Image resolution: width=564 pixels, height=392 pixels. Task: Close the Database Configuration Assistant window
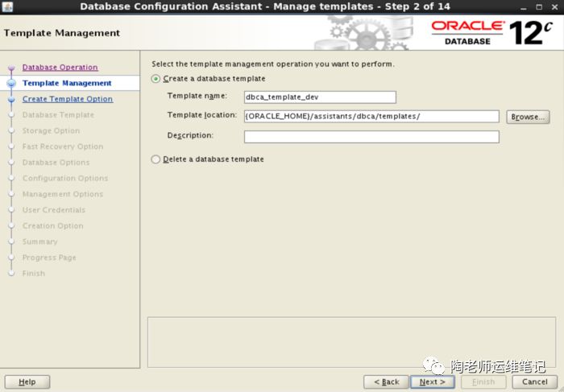[x=554, y=7]
